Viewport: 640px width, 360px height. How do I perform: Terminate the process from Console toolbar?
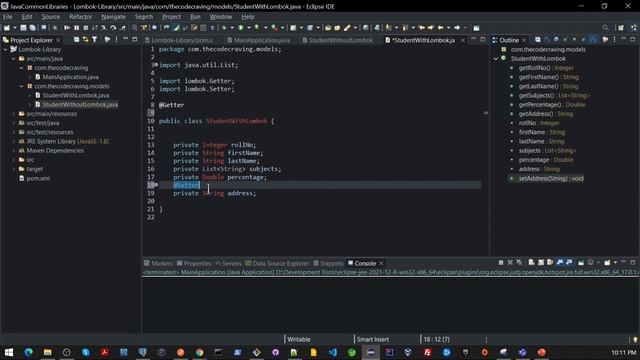(x=501, y=262)
